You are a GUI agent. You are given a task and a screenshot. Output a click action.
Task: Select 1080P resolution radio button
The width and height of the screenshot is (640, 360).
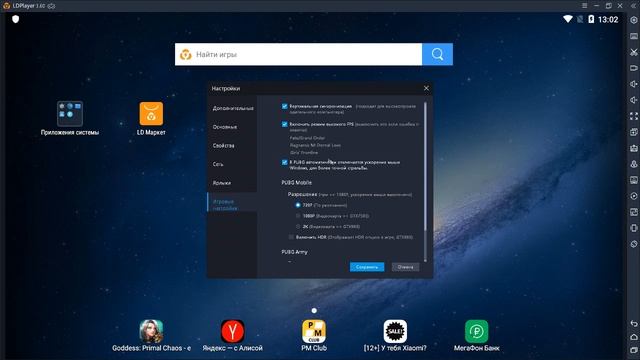coord(298,216)
